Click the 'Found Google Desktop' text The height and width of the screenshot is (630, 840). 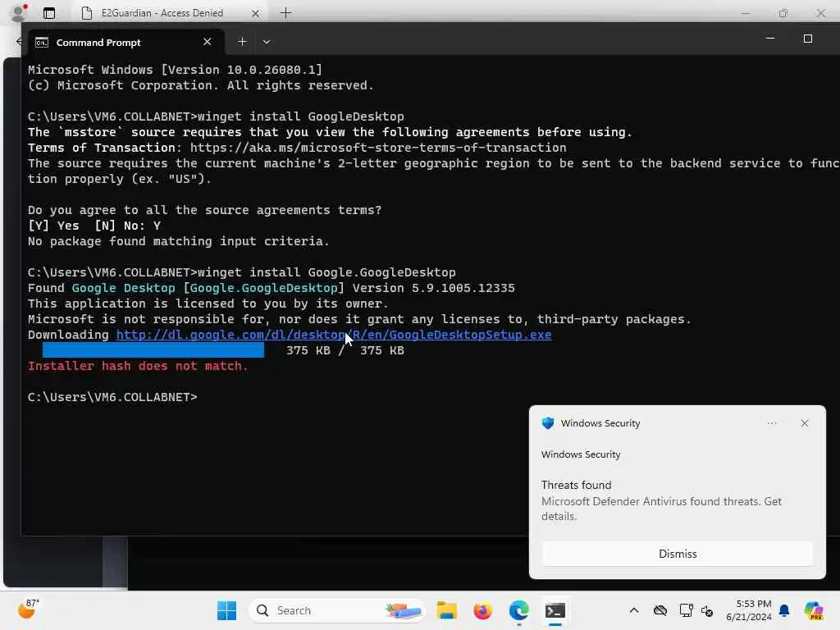[101, 288]
